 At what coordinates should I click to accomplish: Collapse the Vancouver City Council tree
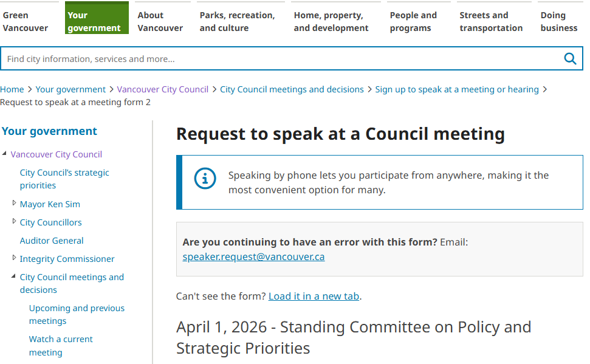click(5, 154)
